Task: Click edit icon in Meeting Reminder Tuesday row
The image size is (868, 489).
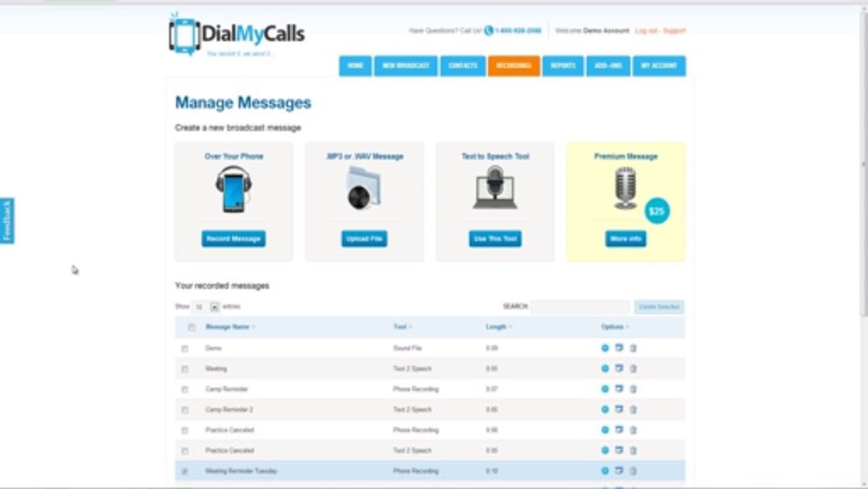Action: tap(619, 471)
